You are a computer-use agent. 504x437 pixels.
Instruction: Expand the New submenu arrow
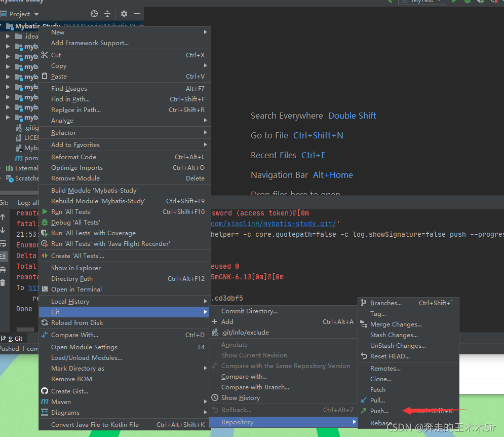pyautogui.click(x=205, y=32)
